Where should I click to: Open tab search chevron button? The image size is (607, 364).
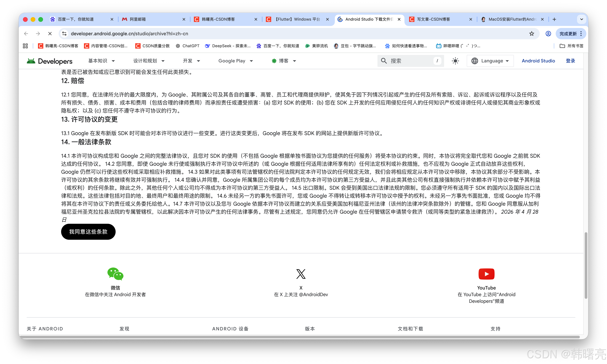(x=582, y=19)
